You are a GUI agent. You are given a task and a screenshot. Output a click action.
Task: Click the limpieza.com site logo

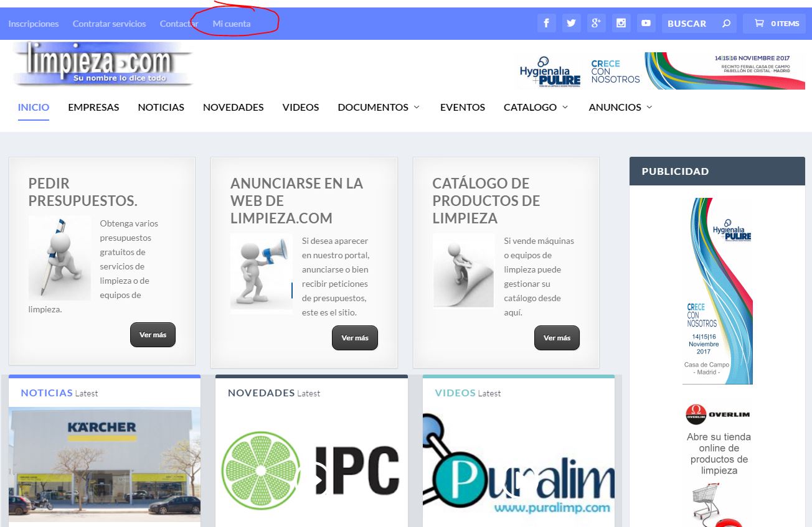(x=103, y=64)
